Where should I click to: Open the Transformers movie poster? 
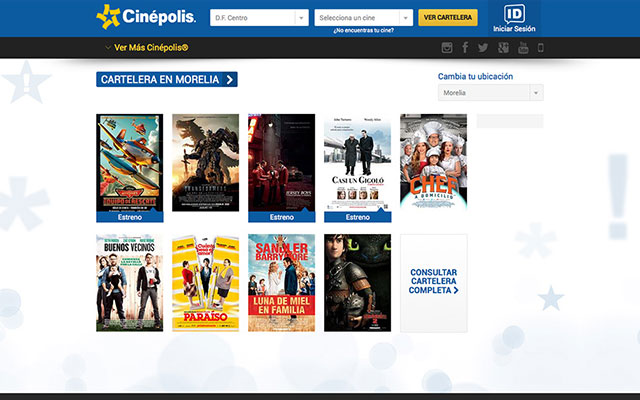pyautogui.click(x=205, y=162)
